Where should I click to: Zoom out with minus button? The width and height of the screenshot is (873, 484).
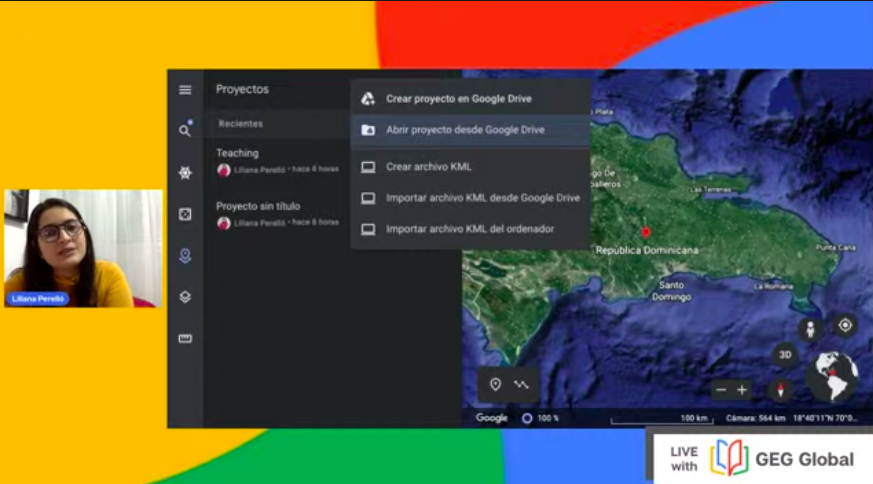click(721, 390)
